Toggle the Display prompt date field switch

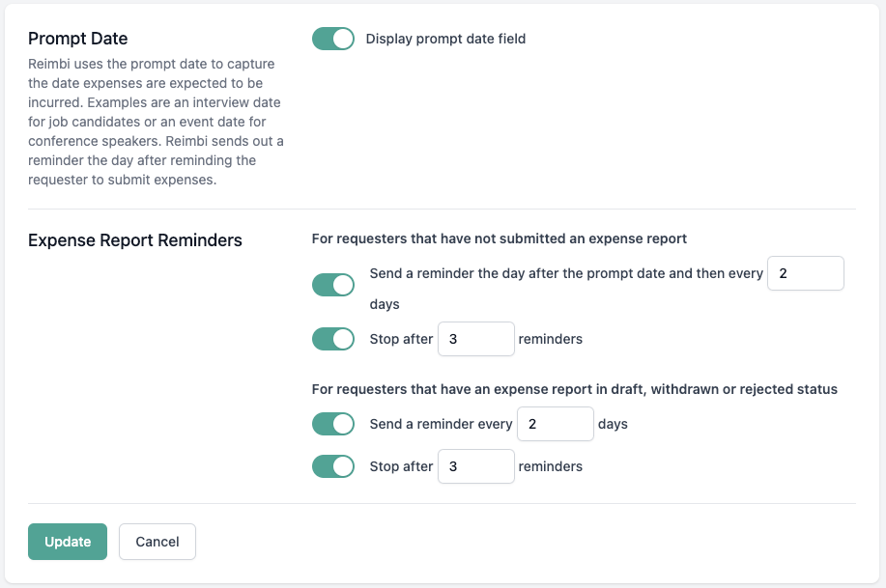point(333,39)
